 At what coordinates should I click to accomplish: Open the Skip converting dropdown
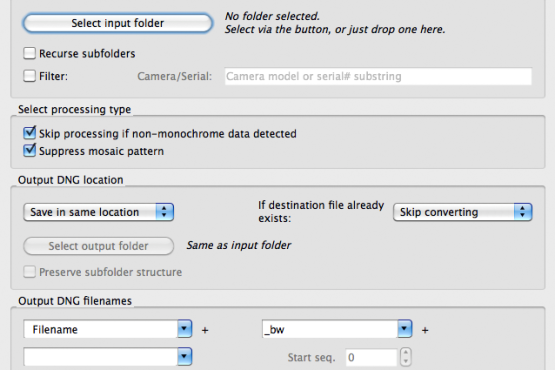[x=463, y=212]
